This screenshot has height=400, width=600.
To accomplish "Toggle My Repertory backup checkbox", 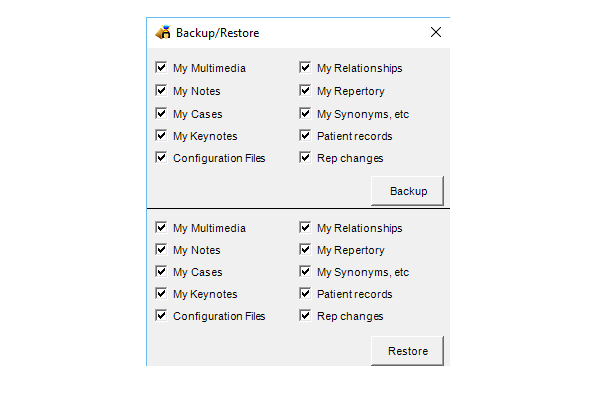I will [305, 91].
